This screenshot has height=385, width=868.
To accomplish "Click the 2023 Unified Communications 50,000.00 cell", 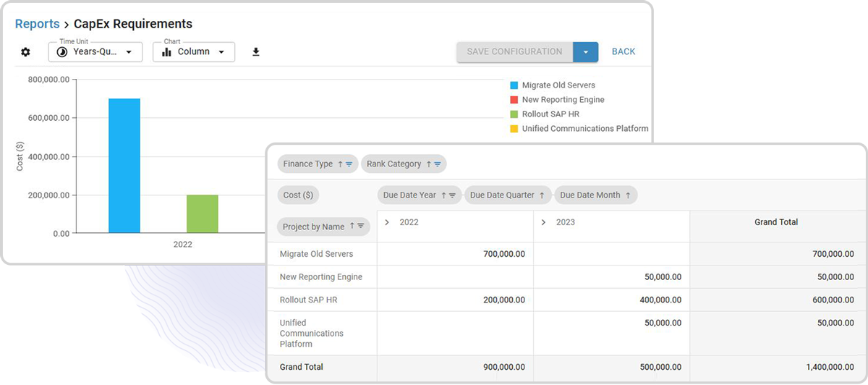I will tap(611, 334).
